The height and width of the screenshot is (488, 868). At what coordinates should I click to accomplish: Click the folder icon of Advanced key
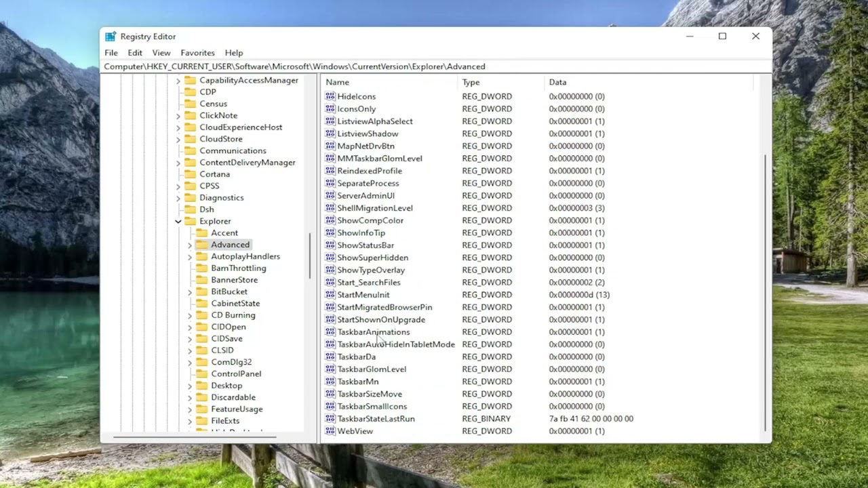coord(201,245)
